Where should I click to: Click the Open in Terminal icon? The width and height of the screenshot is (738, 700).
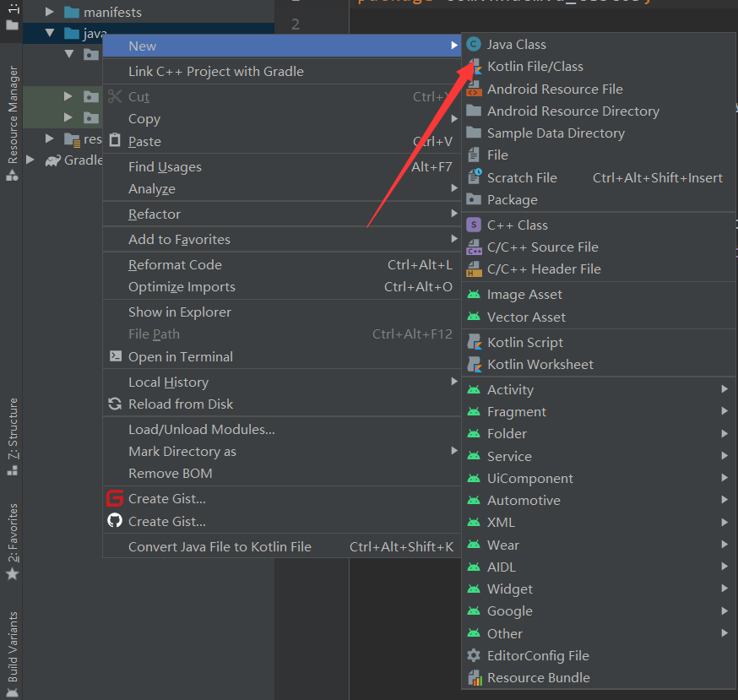coord(116,355)
